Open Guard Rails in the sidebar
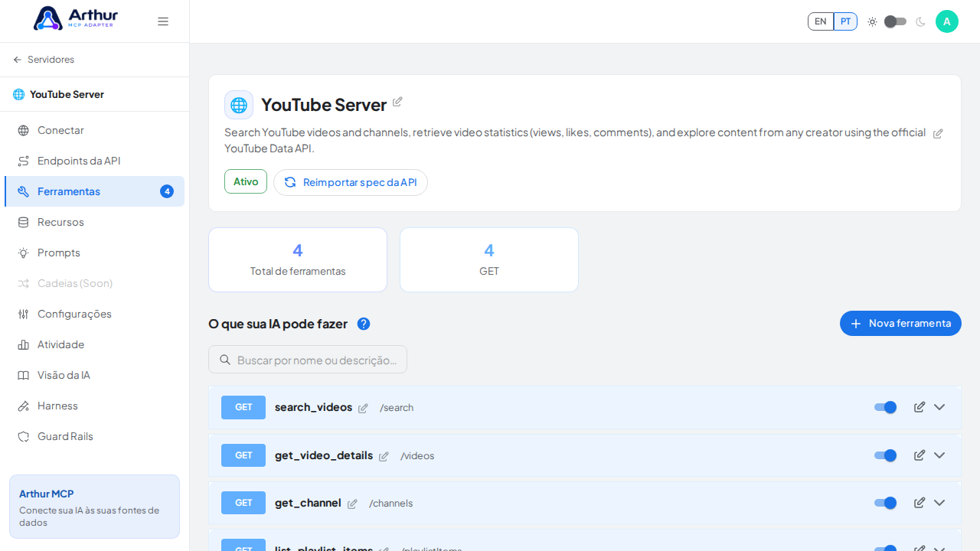 click(94, 436)
